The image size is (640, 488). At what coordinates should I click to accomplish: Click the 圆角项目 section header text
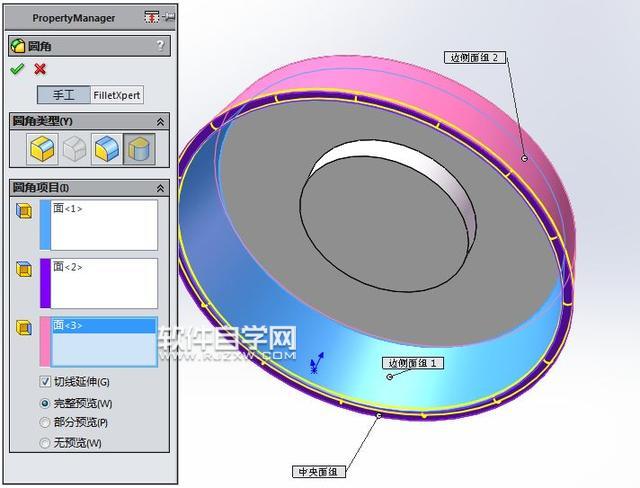(x=41, y=188)
